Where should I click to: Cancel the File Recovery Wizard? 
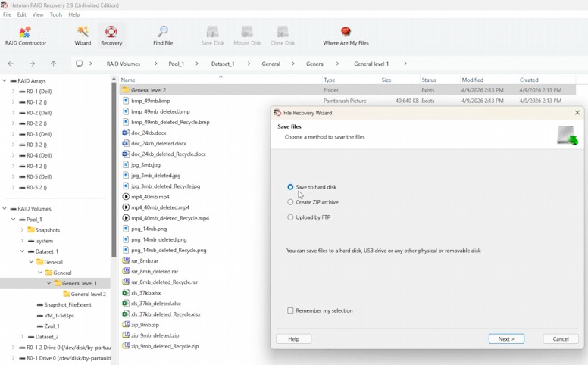pyautogui.click(x=561, y=338)
